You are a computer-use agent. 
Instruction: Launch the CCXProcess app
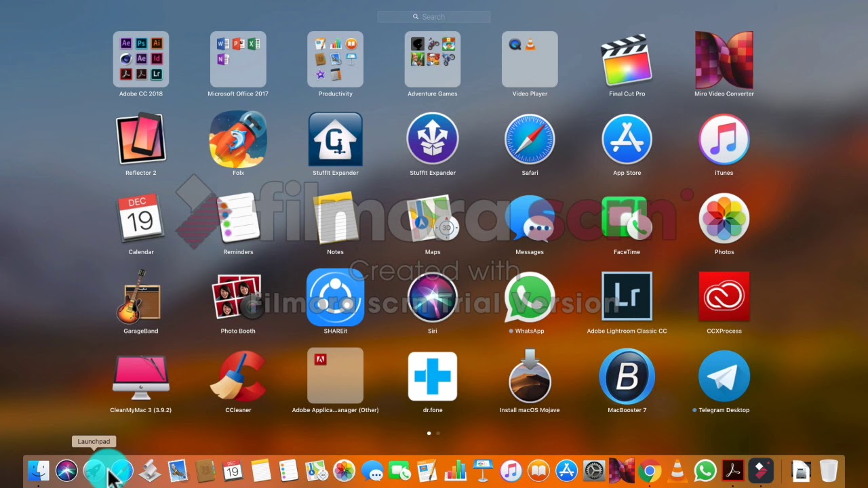tap(724, 298)
